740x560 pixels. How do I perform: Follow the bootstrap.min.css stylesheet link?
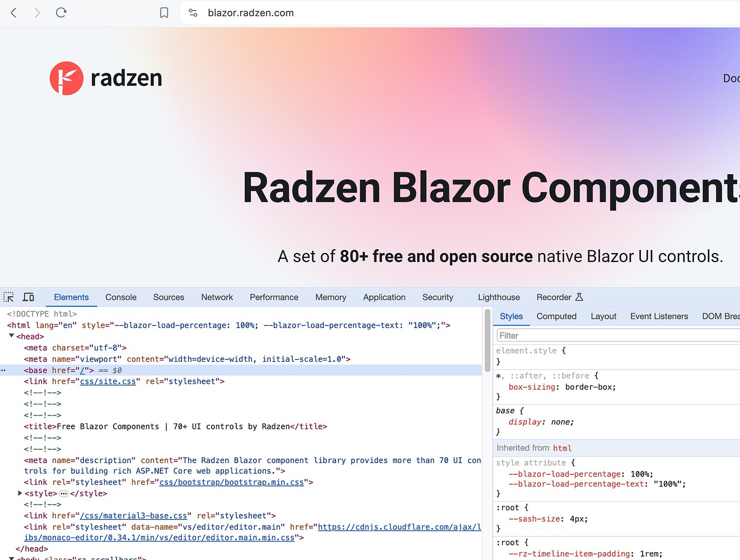click(x=232, y=482)
